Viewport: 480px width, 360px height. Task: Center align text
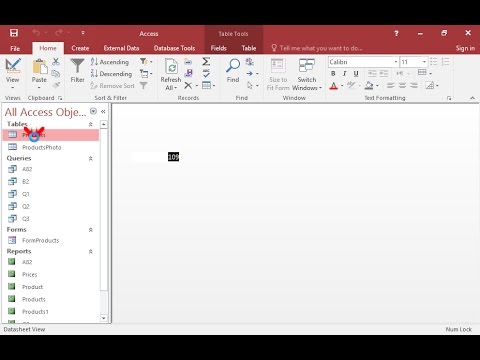402,86
